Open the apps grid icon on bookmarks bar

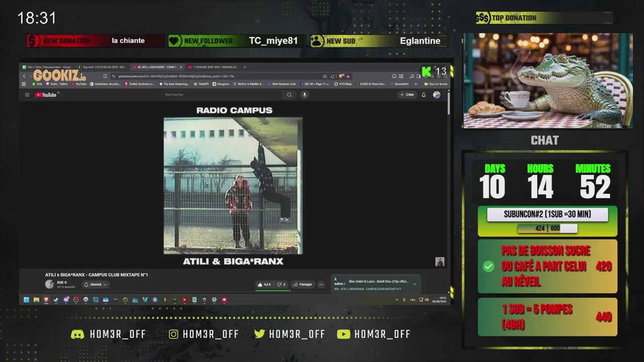coord(24,84)
